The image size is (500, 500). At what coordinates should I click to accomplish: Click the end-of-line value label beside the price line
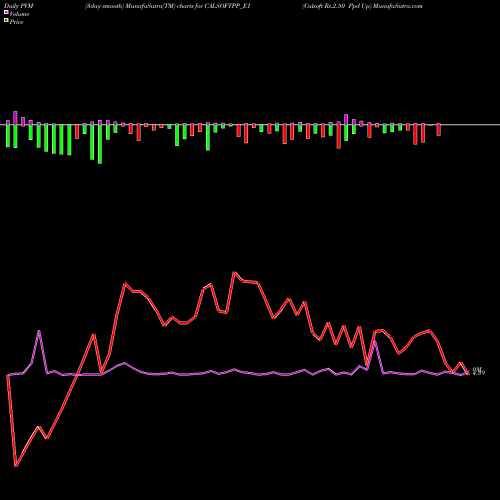[479, 373]
